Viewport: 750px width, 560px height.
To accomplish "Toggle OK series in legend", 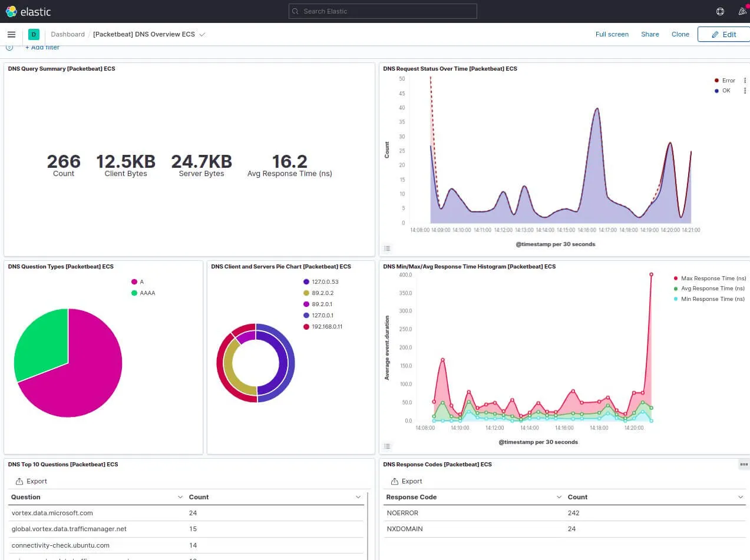I will [722, 91].
